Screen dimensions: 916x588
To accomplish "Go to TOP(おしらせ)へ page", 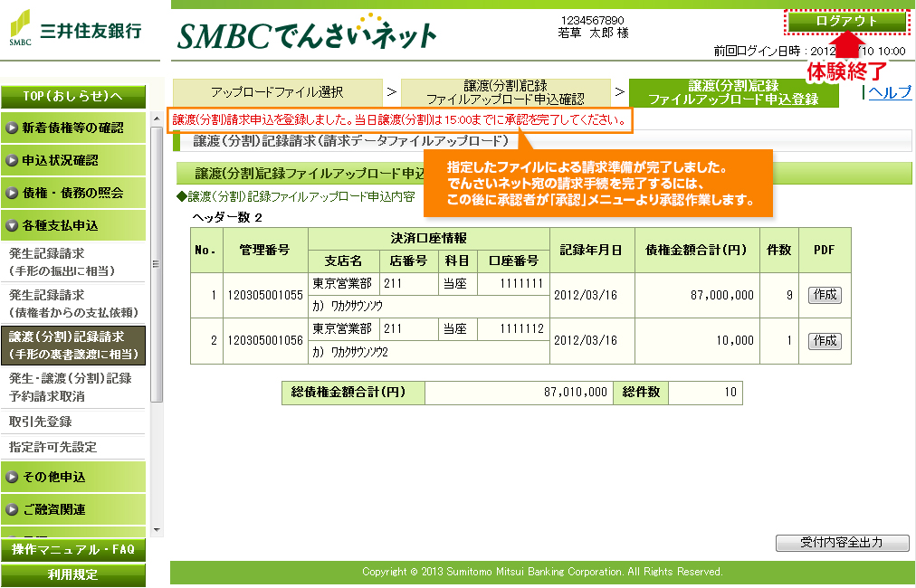I will [x=73, y=97].
